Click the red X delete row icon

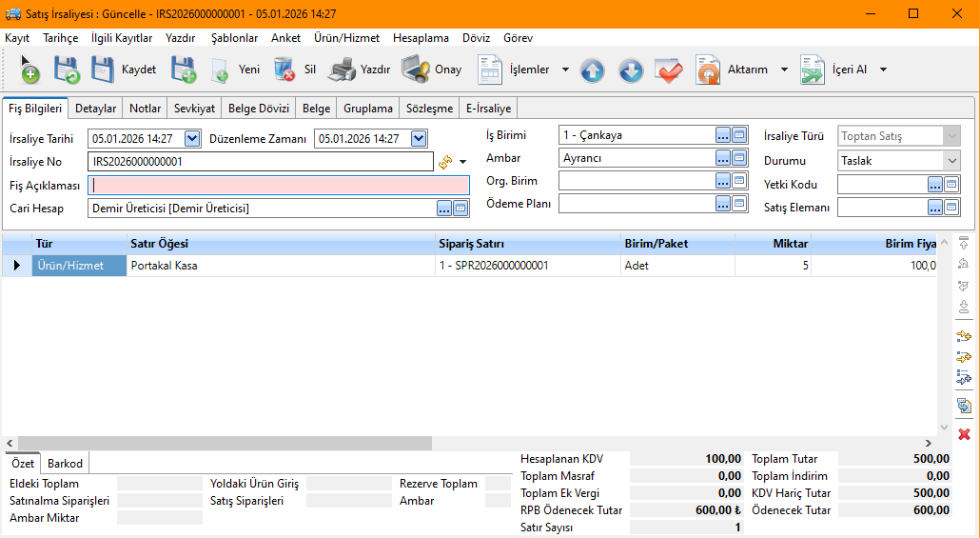pyautogui.click(x=964, y=434)
